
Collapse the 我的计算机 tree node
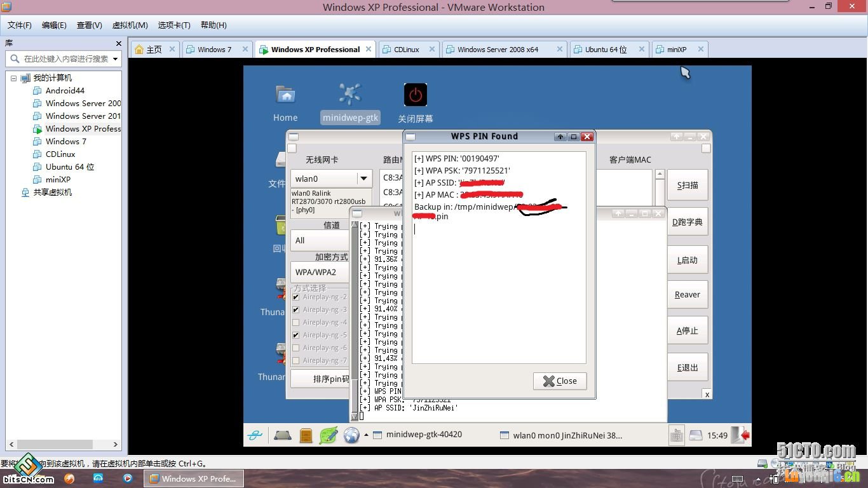coord(13,78)
